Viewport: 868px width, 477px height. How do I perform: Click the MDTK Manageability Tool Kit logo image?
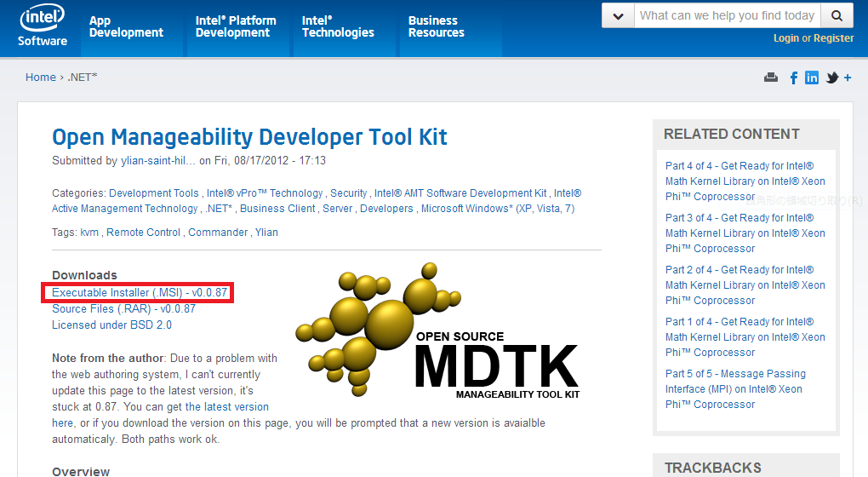[437, 330]
